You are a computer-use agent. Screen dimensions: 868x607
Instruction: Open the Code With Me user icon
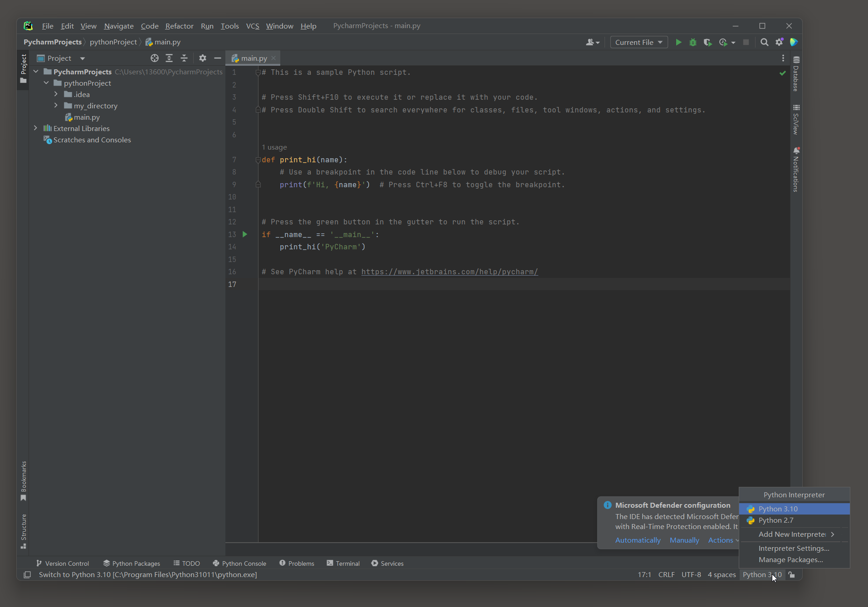pyautogui.click(x=592, y=42)
